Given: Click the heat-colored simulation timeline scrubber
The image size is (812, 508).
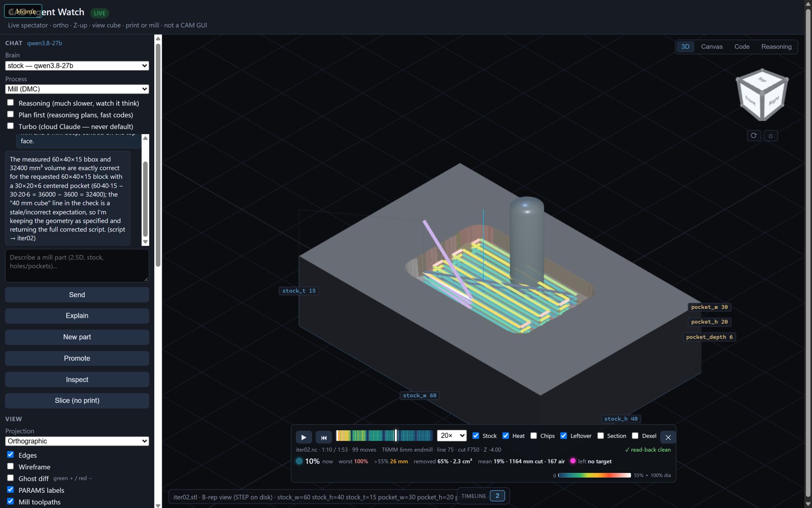Looking at the screenshot, I should [384, 435].
